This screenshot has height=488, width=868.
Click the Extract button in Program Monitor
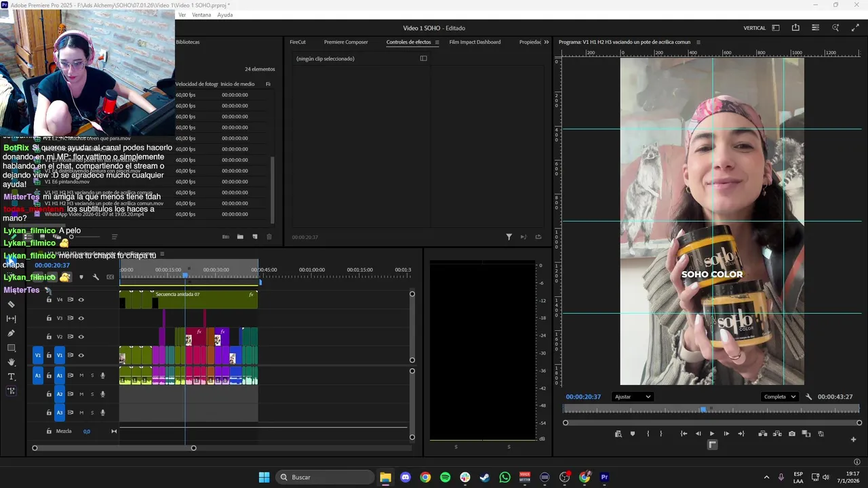click(777, 434)
